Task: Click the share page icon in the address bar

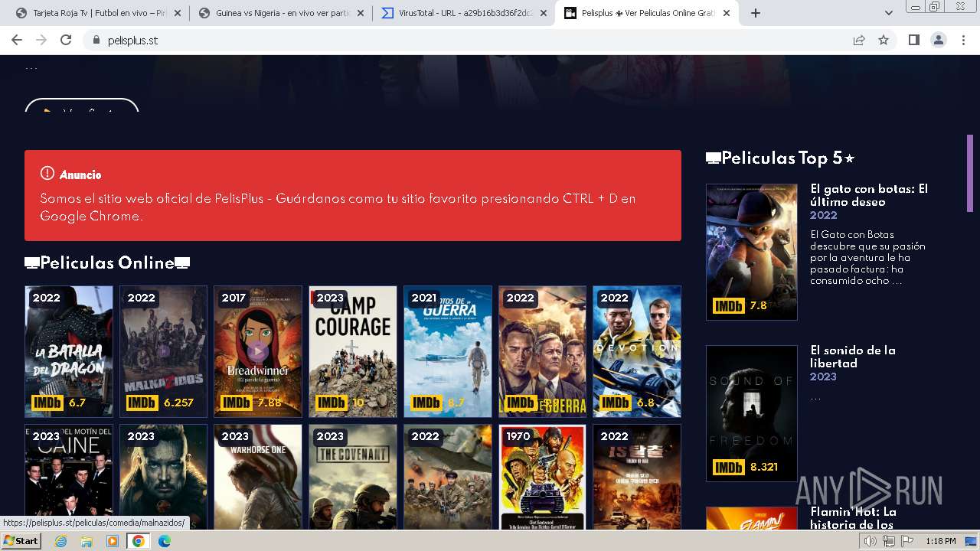Action: coord(859,40)
